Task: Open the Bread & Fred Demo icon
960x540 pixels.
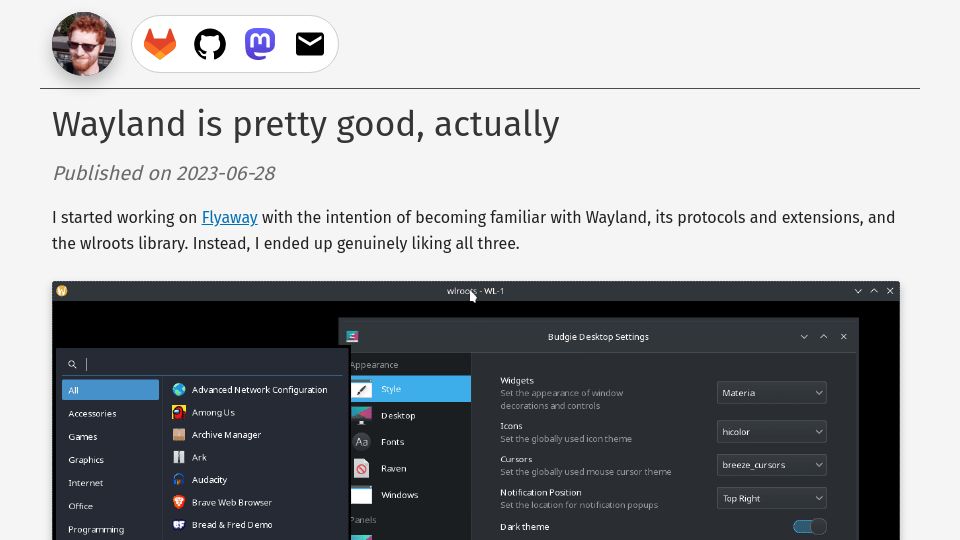Action: (x=179, y=525)
